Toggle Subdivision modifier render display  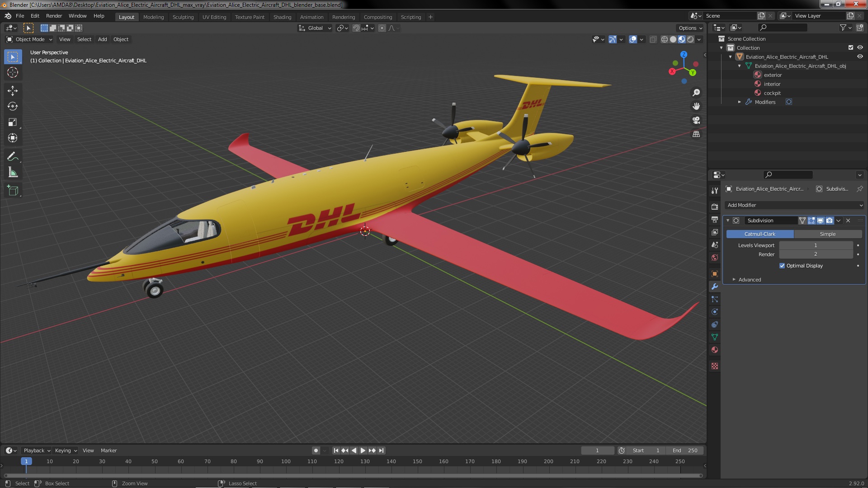(x=830, y=221)
